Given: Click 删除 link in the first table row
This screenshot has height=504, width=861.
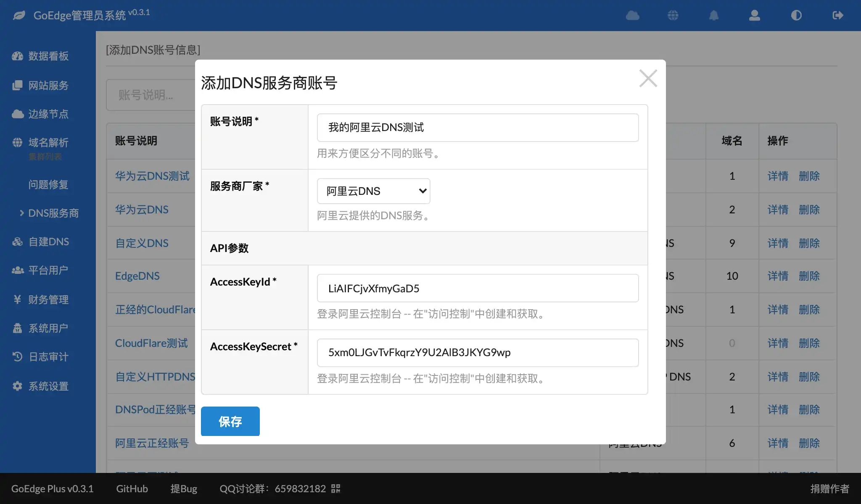Looking at the screenshot, I should [x=809, y=176].
